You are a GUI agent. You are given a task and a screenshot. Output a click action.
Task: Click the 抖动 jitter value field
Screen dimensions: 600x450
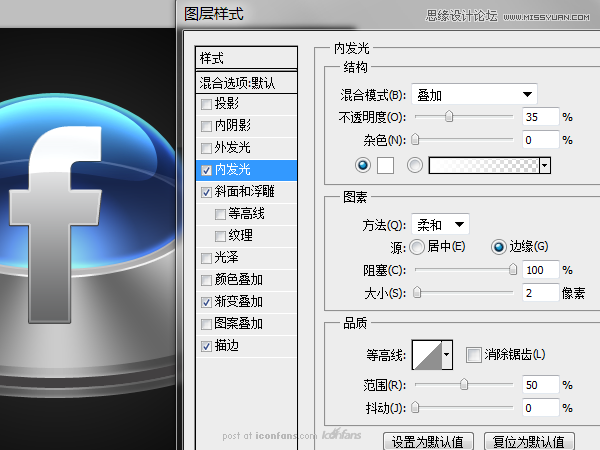click(540, 408)
